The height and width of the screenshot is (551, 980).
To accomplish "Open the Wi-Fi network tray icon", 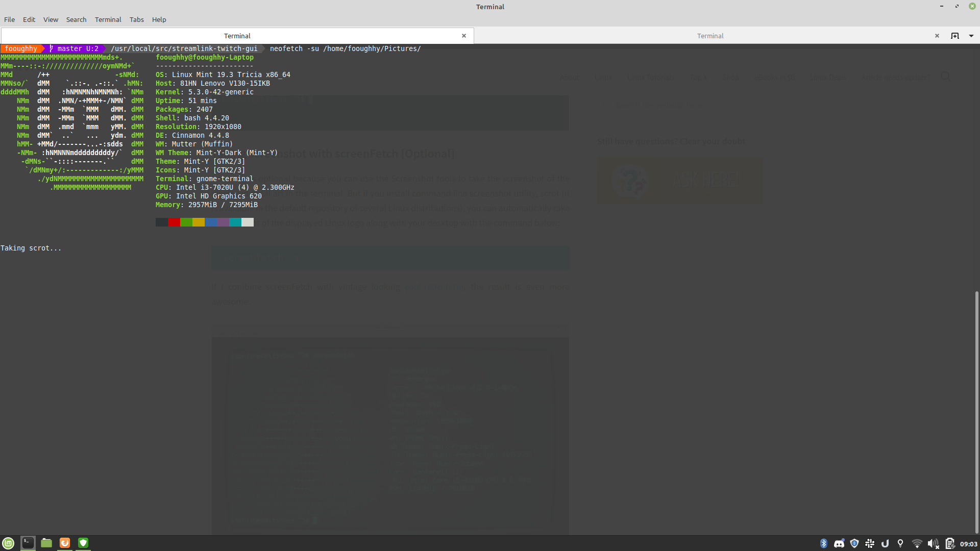I will pyautogui.click(x=917, y=544).
